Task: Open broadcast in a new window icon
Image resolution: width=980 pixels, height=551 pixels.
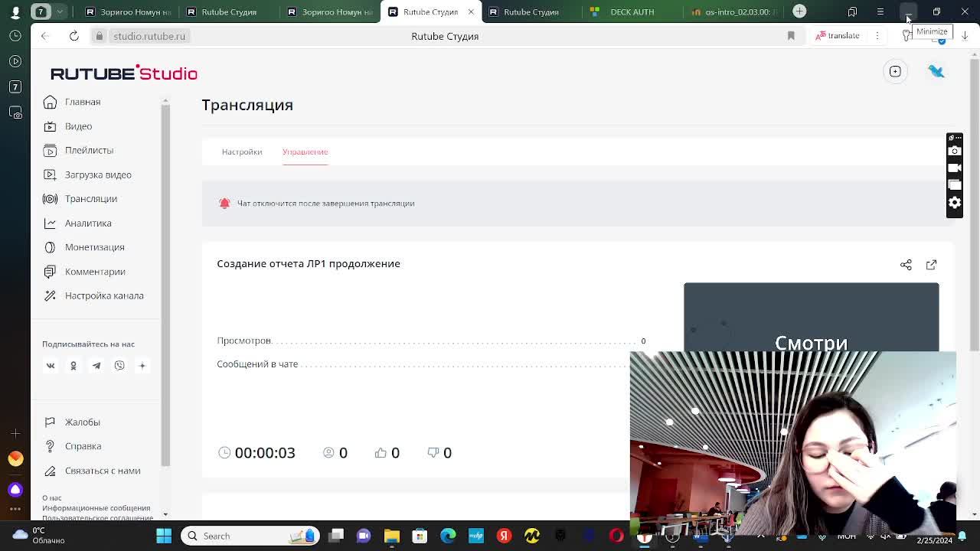Action: 931,265
